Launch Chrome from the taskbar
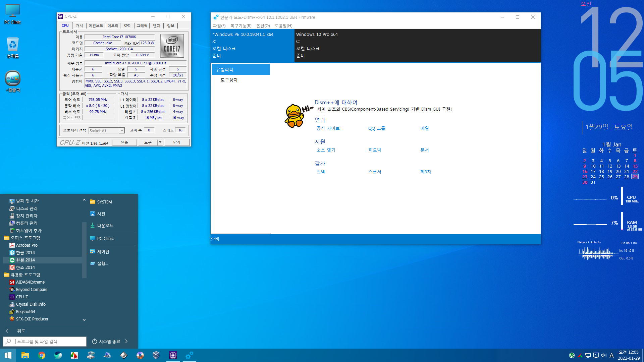 click(x=42, y=355)
